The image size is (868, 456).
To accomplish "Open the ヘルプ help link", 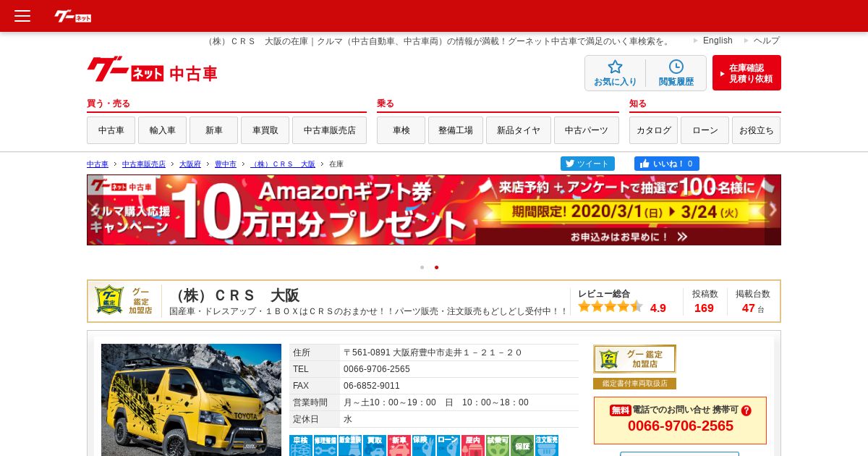I will tap(767, 41).
